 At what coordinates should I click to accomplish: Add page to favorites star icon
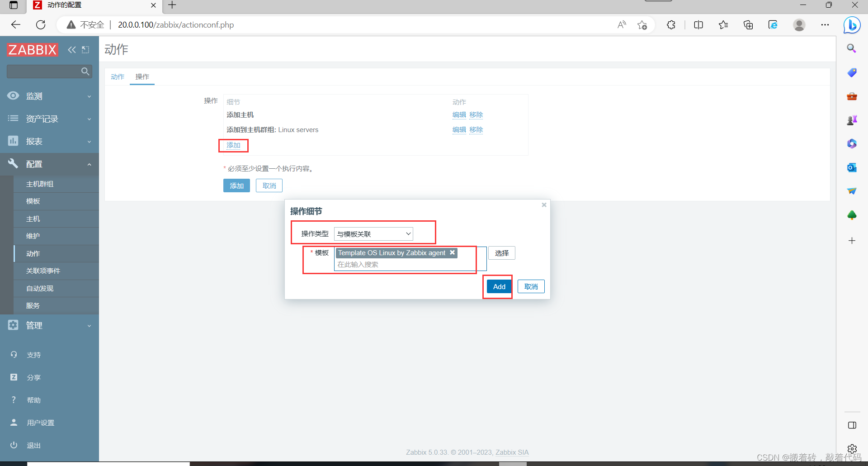642,25
